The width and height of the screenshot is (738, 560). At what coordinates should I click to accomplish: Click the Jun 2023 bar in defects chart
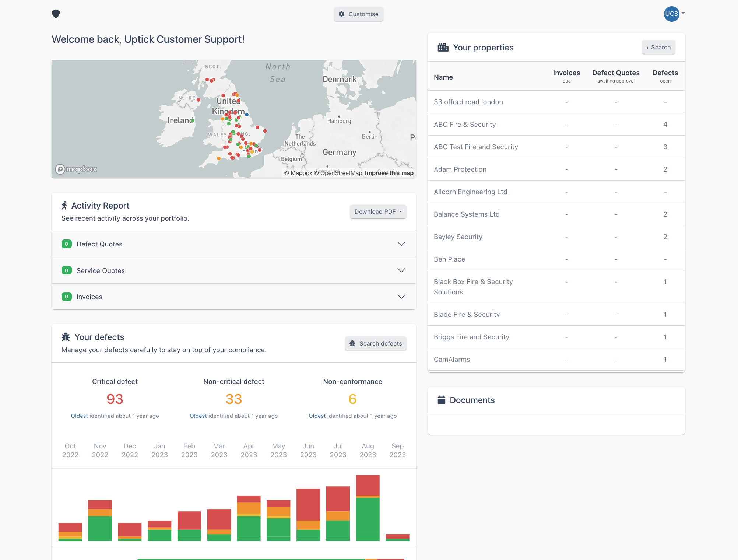[x=308, y=515]
